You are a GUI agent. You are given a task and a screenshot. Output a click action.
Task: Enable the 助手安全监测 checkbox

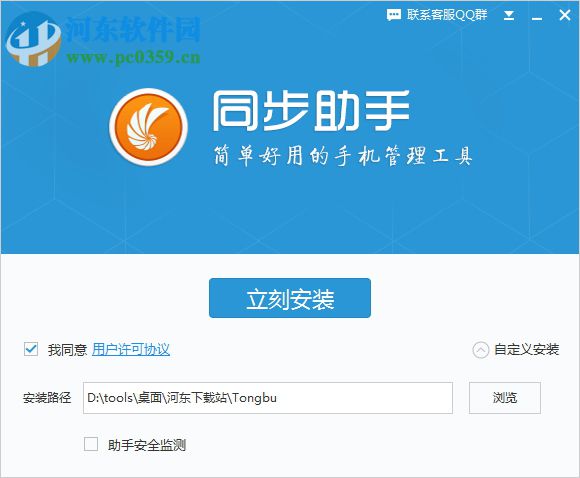(x=91, y=444)
